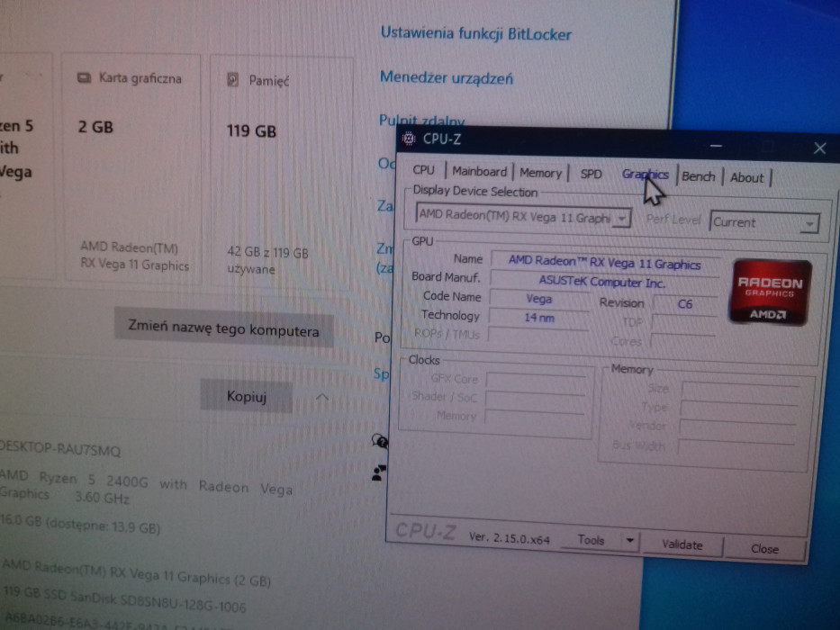The image size is (840, 630).
Task: Click the 16,0 GB (dostępne: 13,9 GB) RAM text
Action: 80,524
